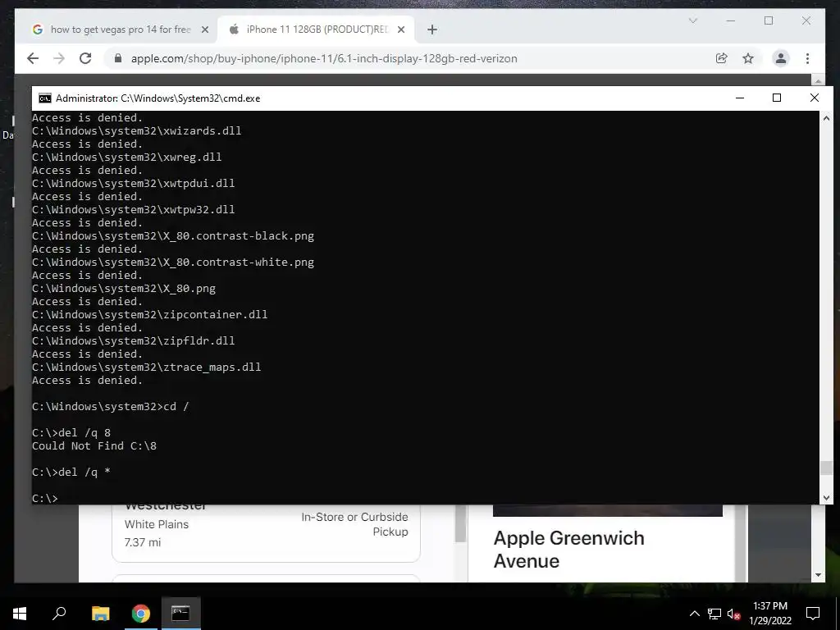
Task: Reload the Apple page
Action: [x=85, y=58]
